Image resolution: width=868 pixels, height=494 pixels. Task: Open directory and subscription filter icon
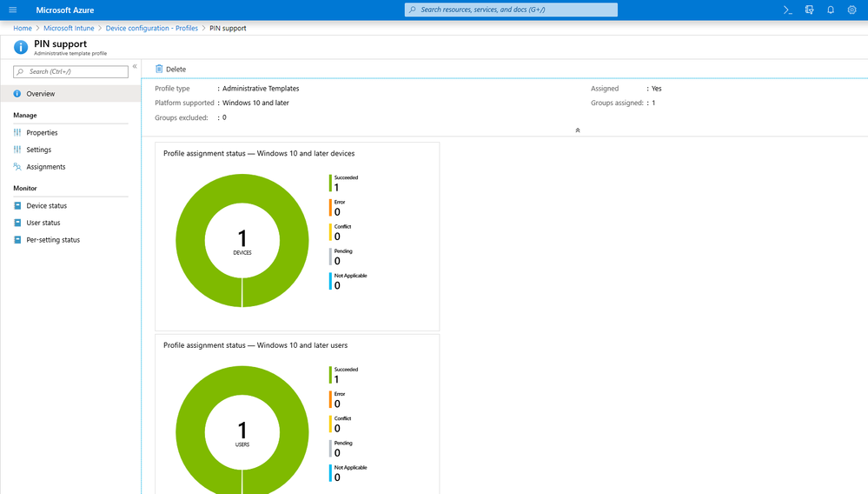(x=809, y=10)
